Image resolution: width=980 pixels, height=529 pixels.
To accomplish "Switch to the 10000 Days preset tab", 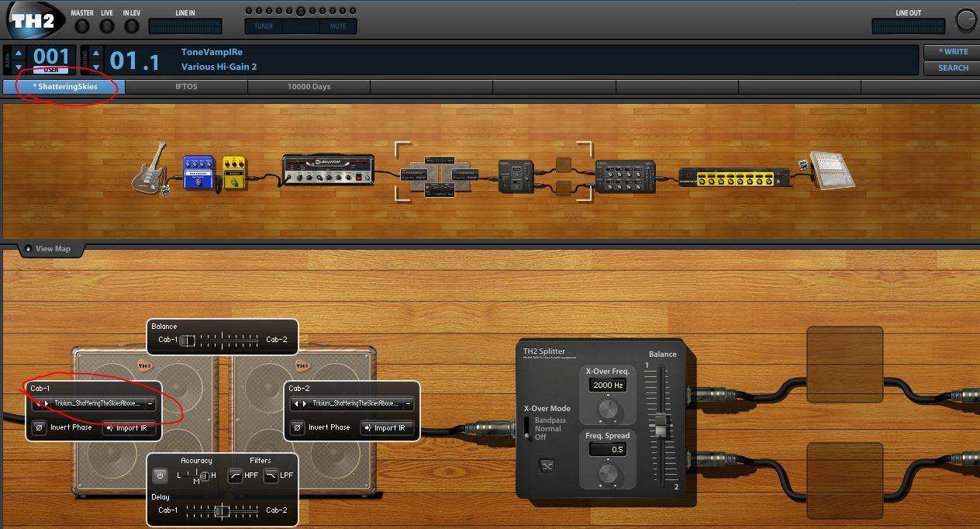I will [309, 87].
